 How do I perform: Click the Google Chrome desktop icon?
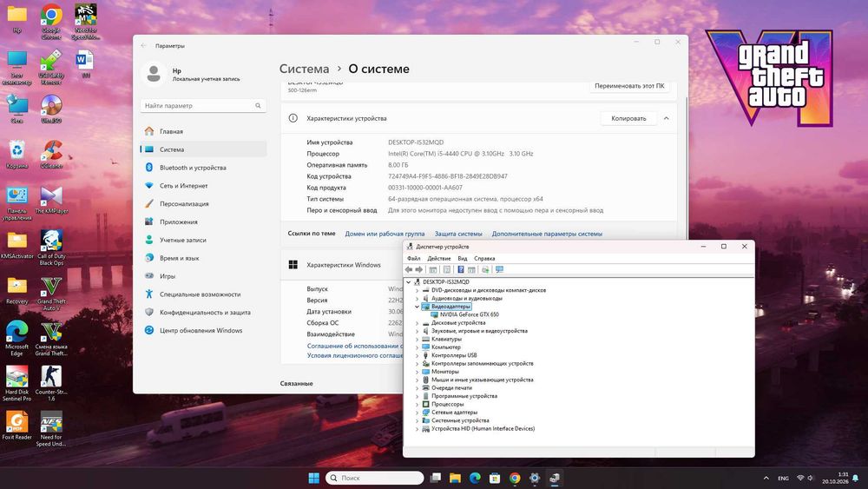[x=51, y=23]
